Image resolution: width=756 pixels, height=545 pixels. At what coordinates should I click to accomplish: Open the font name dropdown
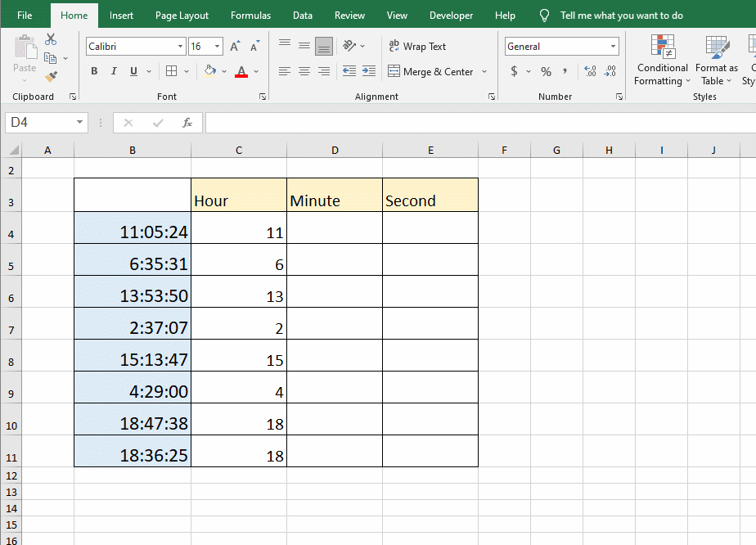(179, 46)
